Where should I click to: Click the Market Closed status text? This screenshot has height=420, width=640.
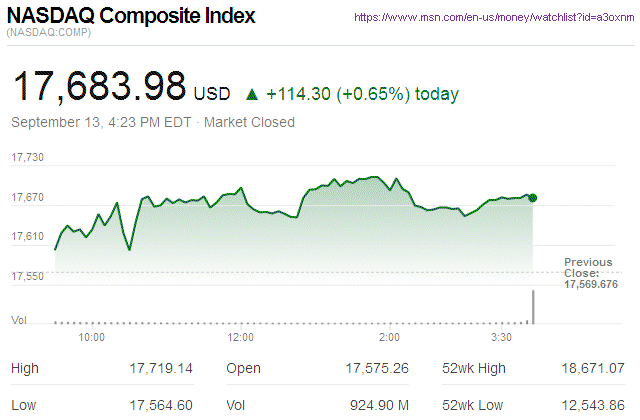pos(249,123)
